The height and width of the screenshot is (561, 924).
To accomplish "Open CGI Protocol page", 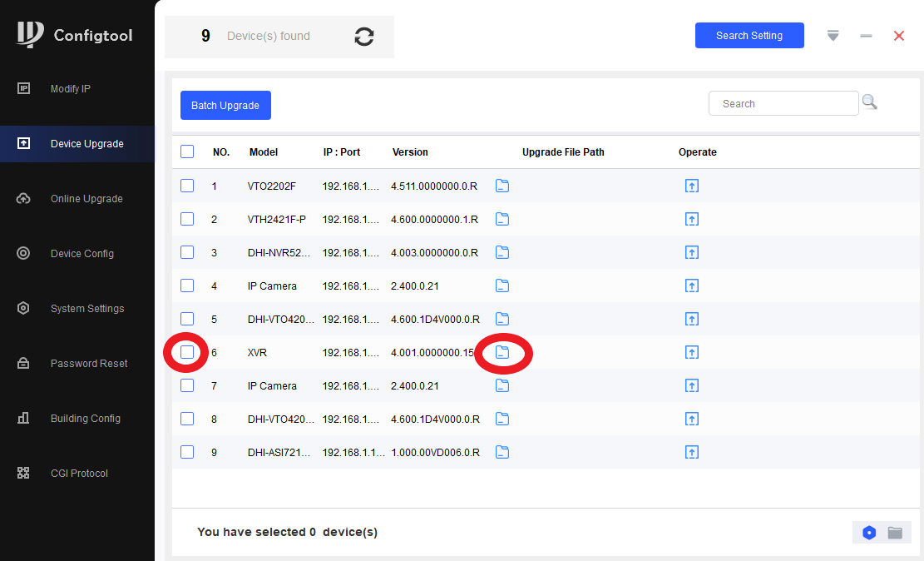I will [77, 473].
